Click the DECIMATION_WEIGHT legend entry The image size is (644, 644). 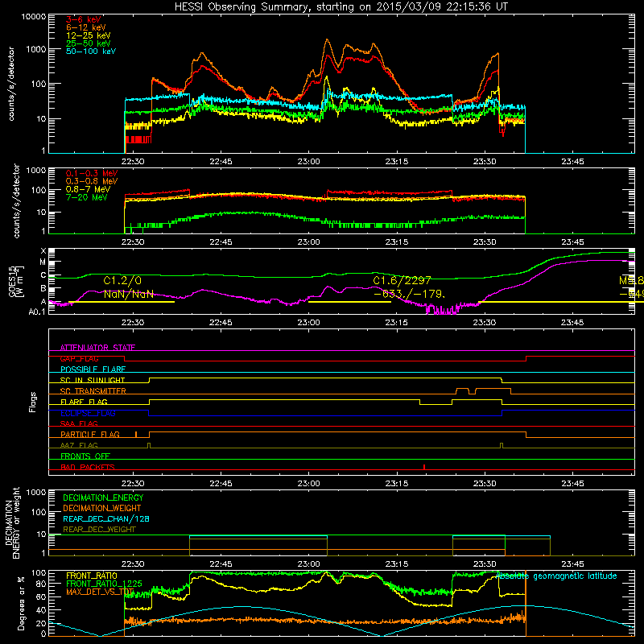(x=102, y=508)
